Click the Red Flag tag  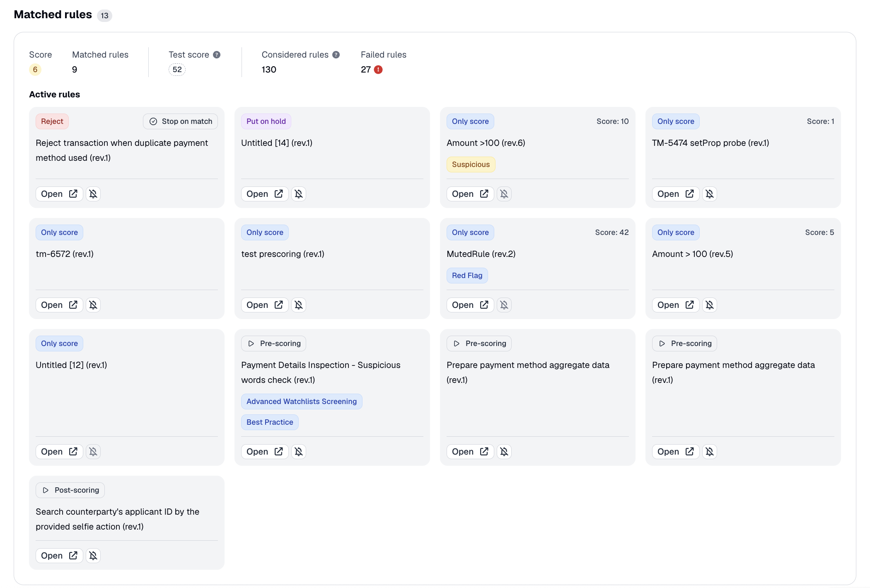click(467, 276)
